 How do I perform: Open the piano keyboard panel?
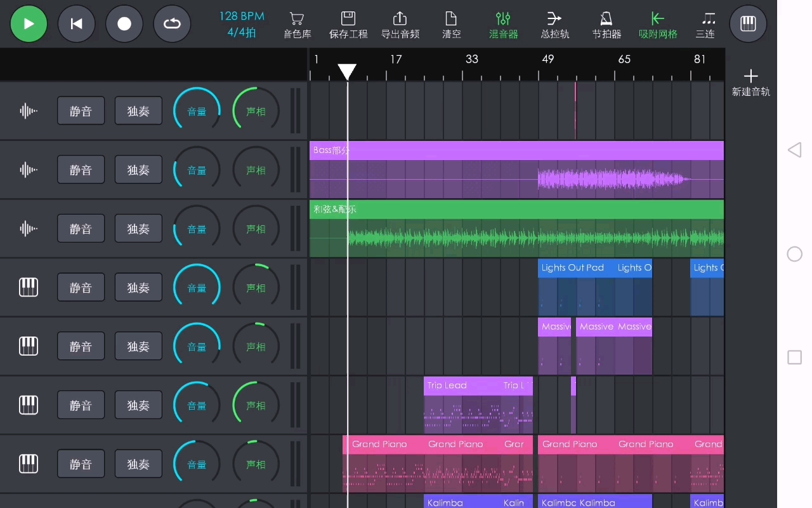[x=748, y=23]
